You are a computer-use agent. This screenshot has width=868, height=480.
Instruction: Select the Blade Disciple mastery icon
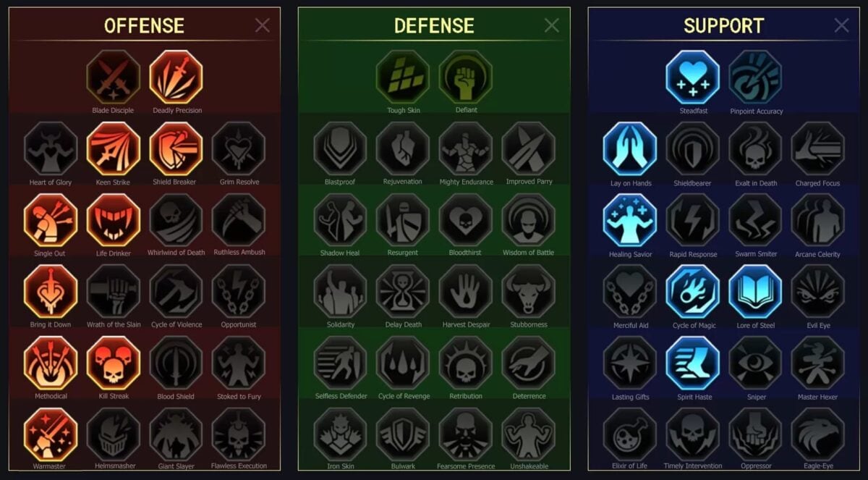[114, 77]
